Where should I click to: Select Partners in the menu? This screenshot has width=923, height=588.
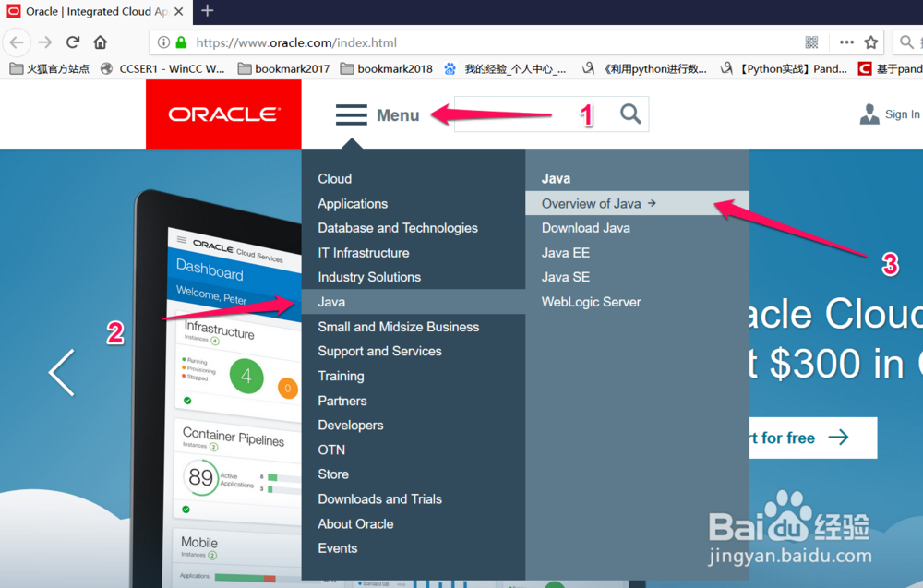point(342,401)
